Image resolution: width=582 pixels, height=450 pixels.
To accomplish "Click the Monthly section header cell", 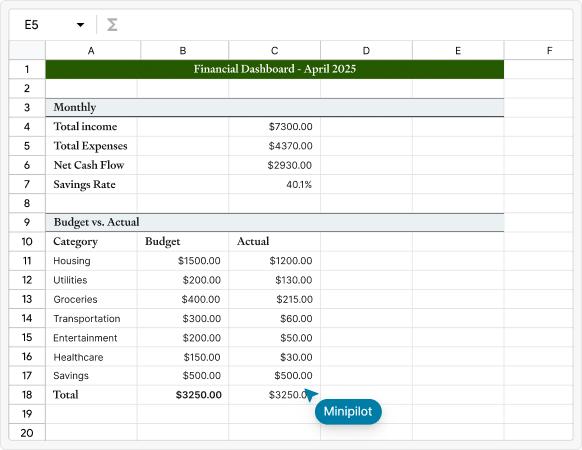I will tap(275, 107).
